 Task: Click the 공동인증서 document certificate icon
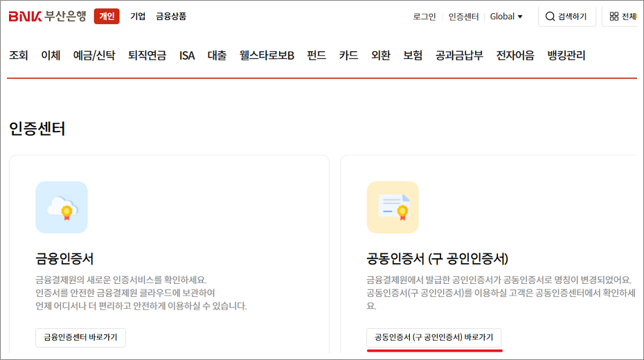(x=393, y=207)
